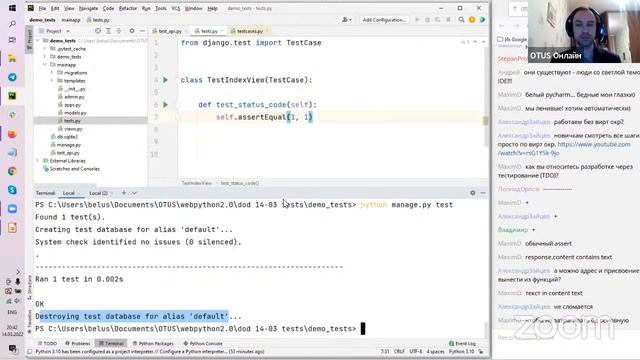Expand all items in Project tree
This screenshot has width=640, height=360.
[108, 31]
